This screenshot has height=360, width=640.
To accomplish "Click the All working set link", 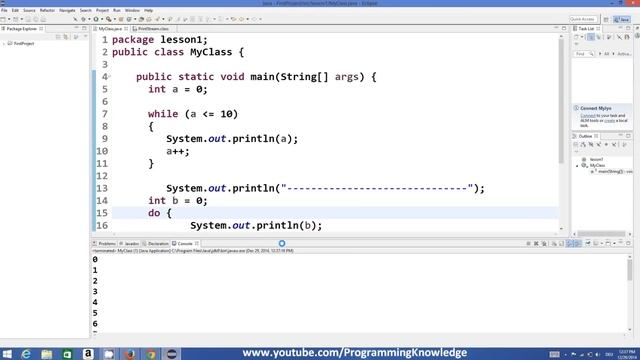I will click(607, 53).
